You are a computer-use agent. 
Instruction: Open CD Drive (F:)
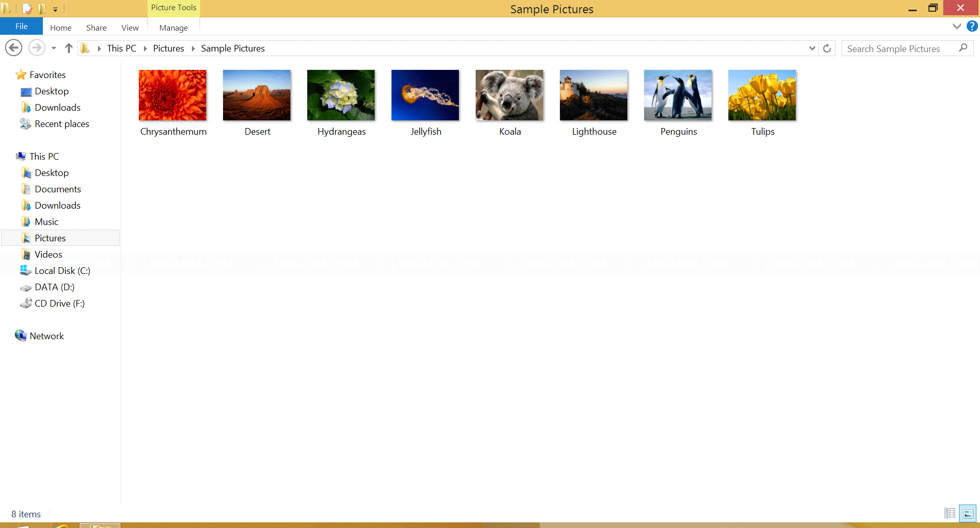point(60,304)
